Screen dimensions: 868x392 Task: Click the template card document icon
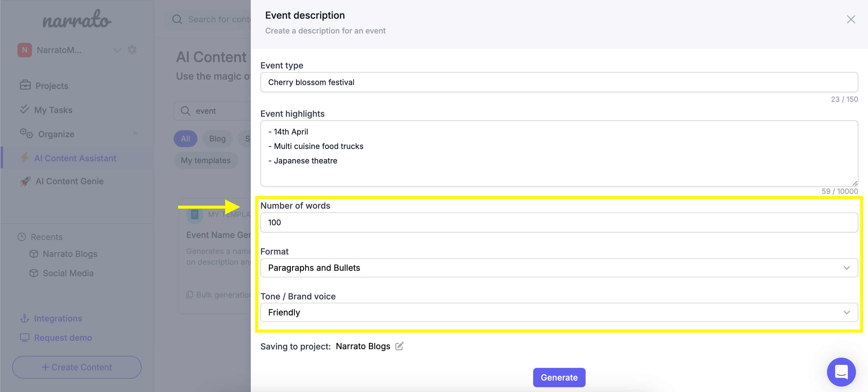(194, 214)
